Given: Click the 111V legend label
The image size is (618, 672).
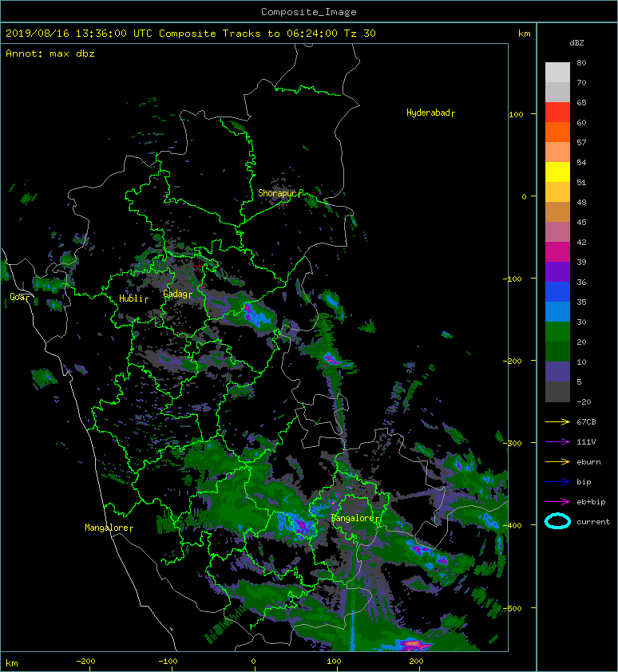Looking at the screenshot, I should coord(586,442).
